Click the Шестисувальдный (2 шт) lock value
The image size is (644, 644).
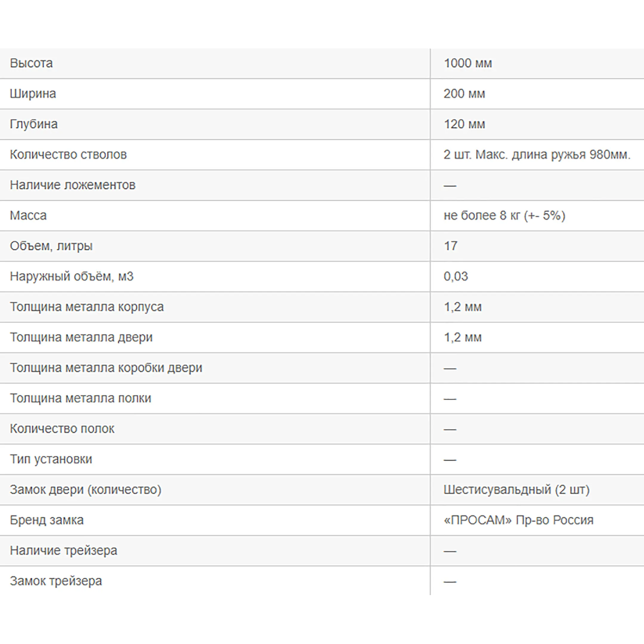(516, 490)
